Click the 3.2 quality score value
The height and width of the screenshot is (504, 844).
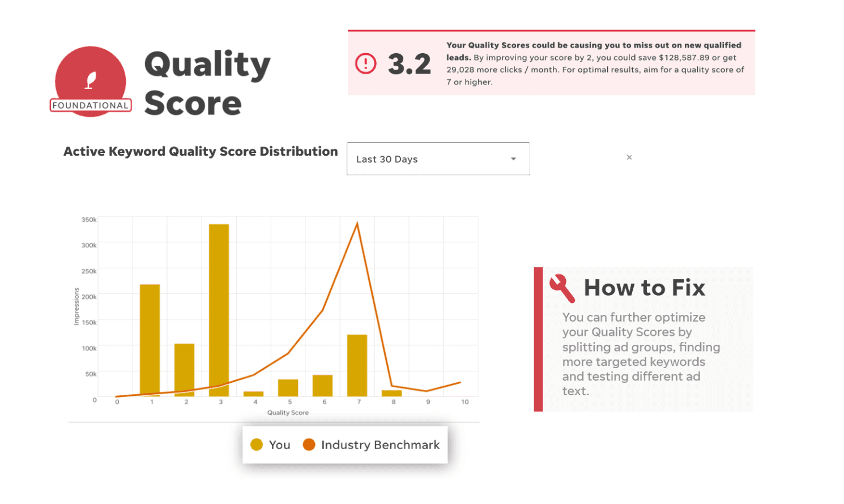pos(410,64)
